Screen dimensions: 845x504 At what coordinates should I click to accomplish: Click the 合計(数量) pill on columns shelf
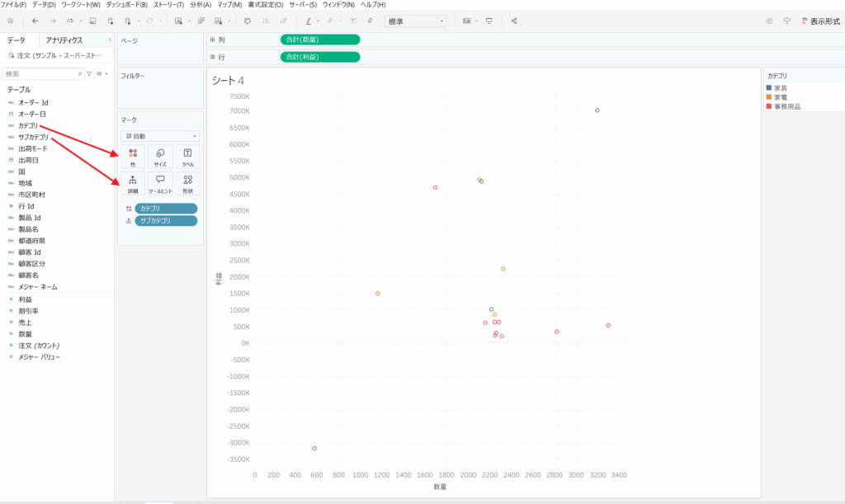click(320, 40)
